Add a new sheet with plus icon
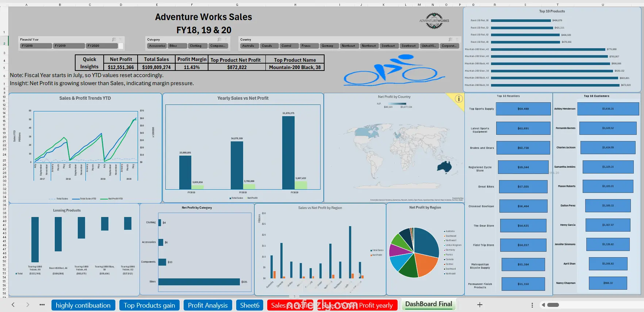This screenshot has height=312, width=644. (480, 305)
